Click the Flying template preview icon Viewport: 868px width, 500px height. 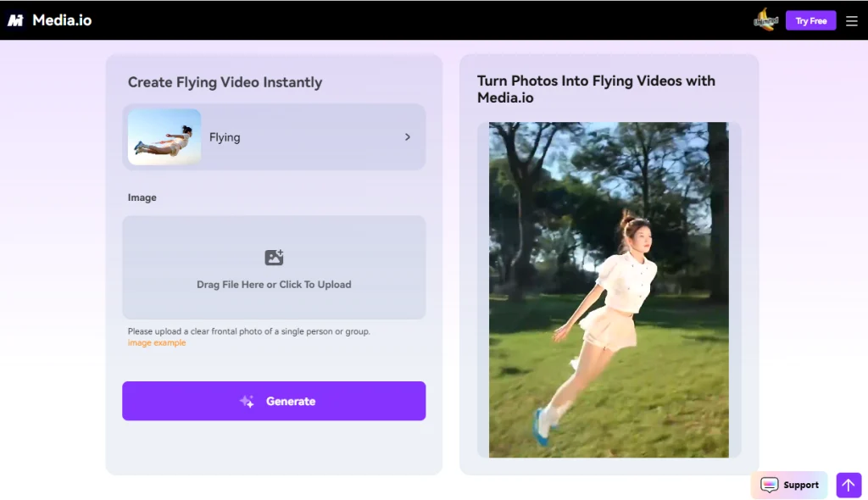tap(163, 136)
